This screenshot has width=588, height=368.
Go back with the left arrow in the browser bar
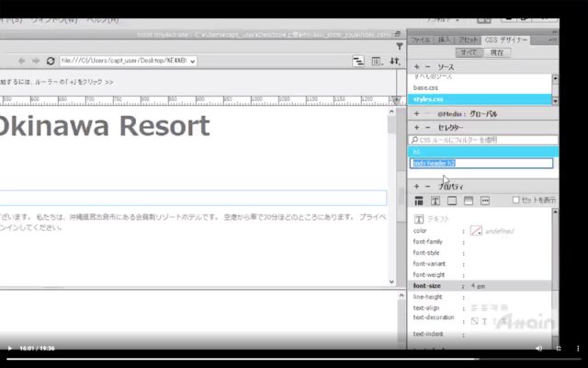coord(22,61)
